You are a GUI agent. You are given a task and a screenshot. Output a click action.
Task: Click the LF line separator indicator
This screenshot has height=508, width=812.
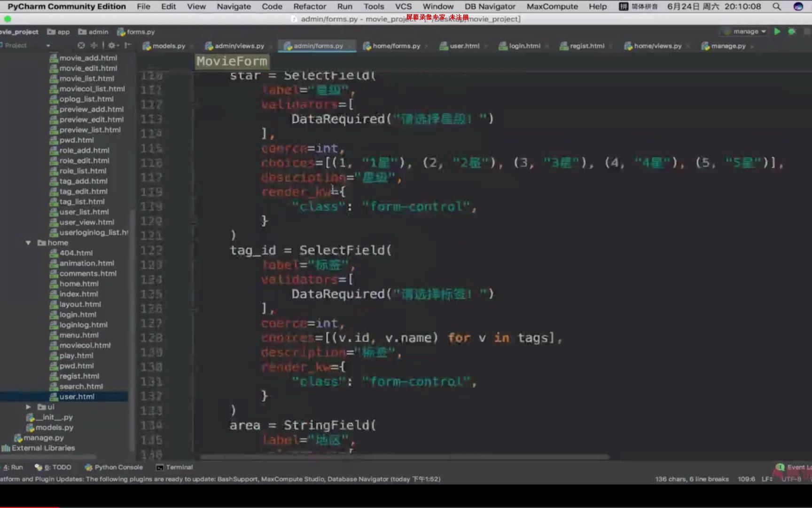[x=767, y=479]
